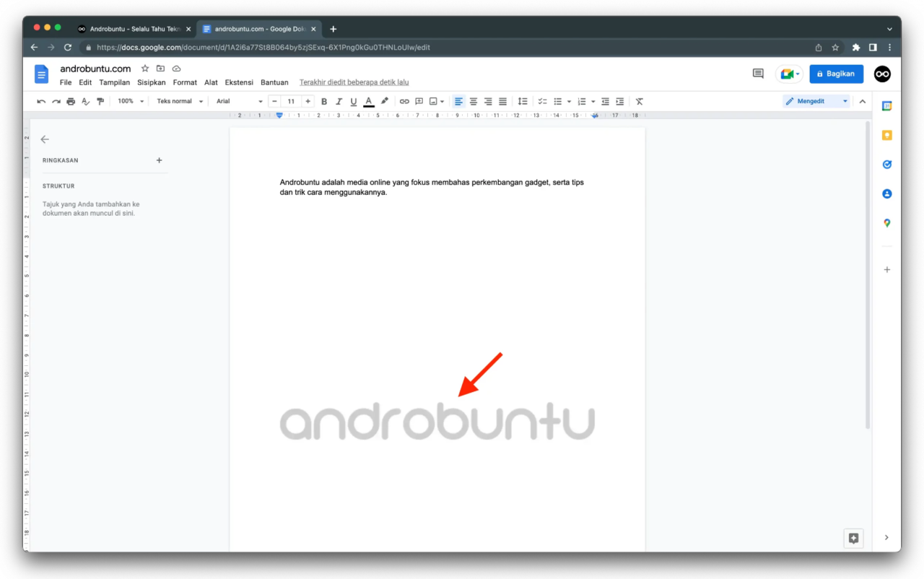Select the paint format tool
The image size is (924, 579).
(100, 102)
